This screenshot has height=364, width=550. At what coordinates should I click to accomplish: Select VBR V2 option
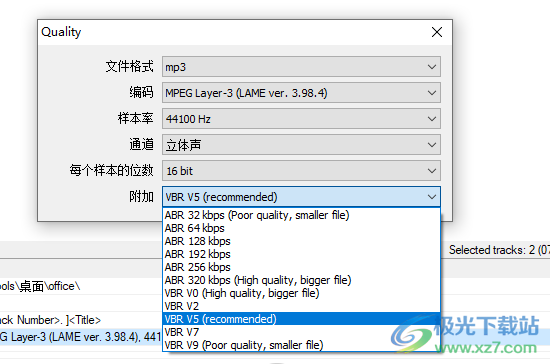[301, 306]
